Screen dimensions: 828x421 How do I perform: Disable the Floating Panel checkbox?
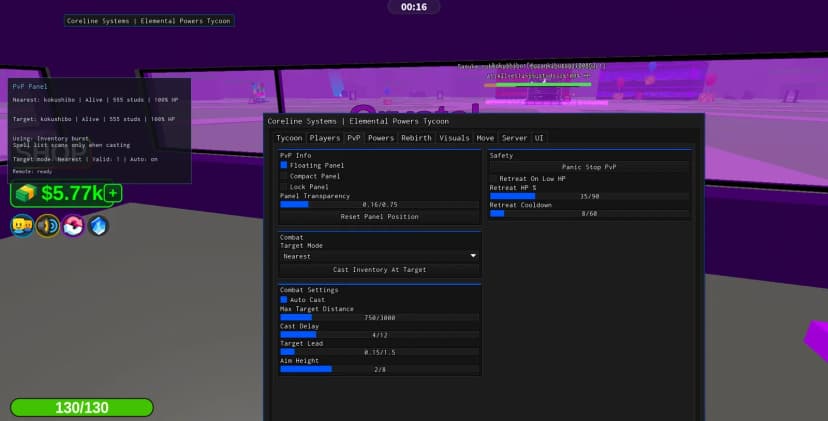(x=284, y=165)
